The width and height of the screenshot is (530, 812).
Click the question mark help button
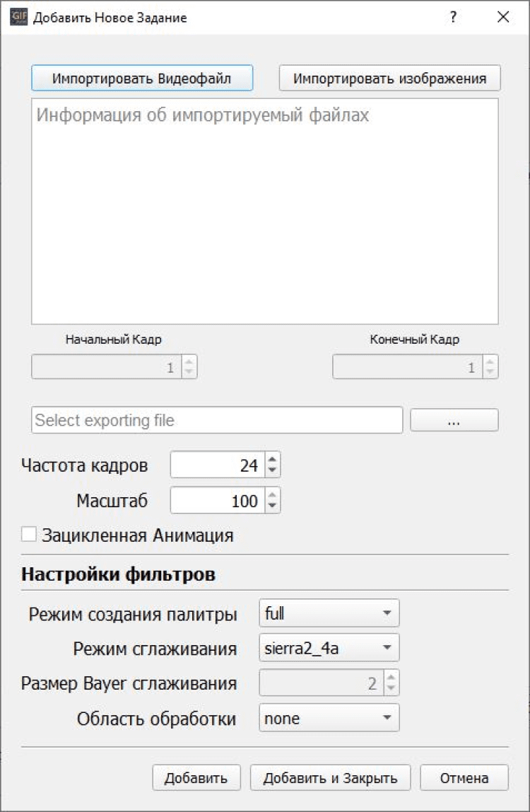point(454,18)
